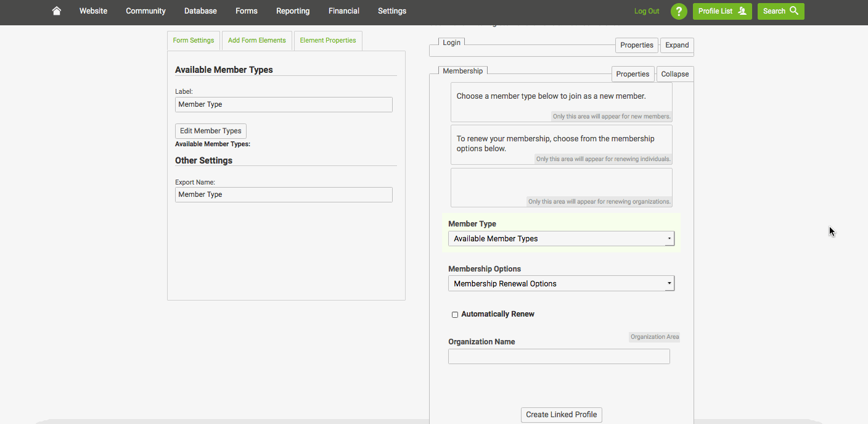
Task: Click the Organization Area tag
Action: [x=655, y=337]
